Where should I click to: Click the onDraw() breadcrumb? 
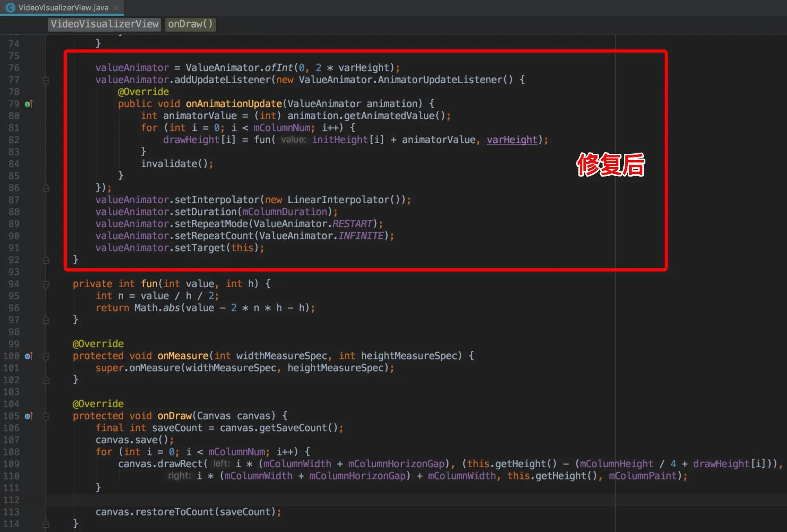pyautogui.click(x=190, y=24)
